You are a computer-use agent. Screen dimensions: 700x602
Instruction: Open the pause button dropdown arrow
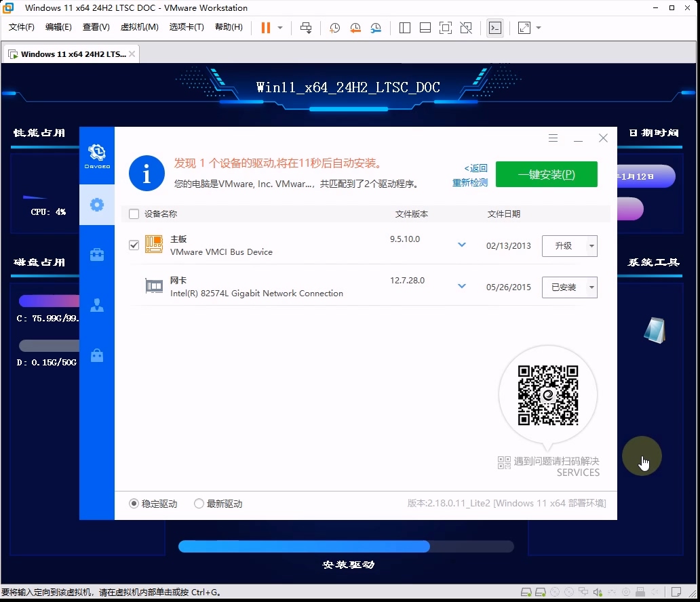(280, 28)
